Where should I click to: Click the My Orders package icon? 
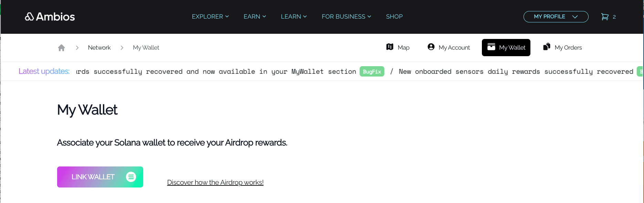point(546,47)
